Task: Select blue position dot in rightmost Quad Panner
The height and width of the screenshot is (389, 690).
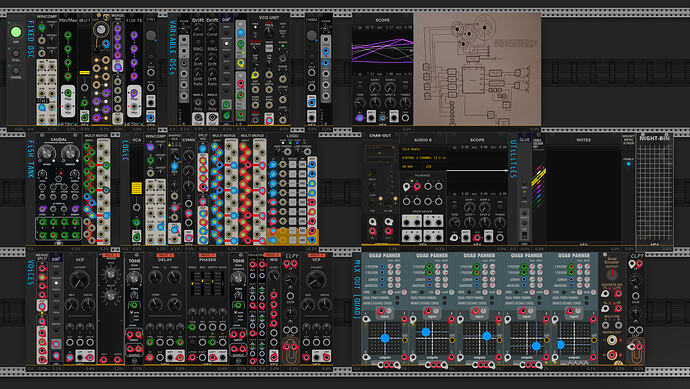Action: [x=561, y=345]
